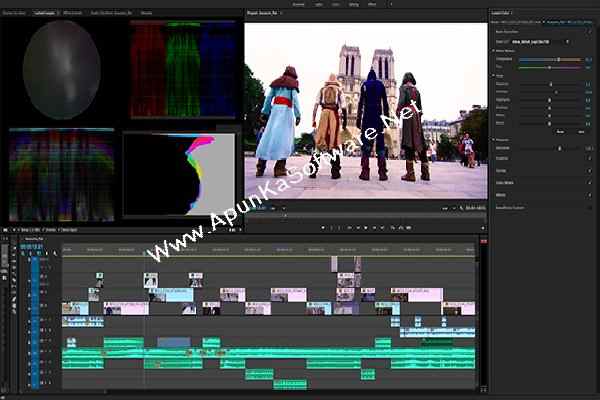600x400 pixels.
Task: Collapse the White Balance group in Lumetri
Action: (x=494, y=51)
